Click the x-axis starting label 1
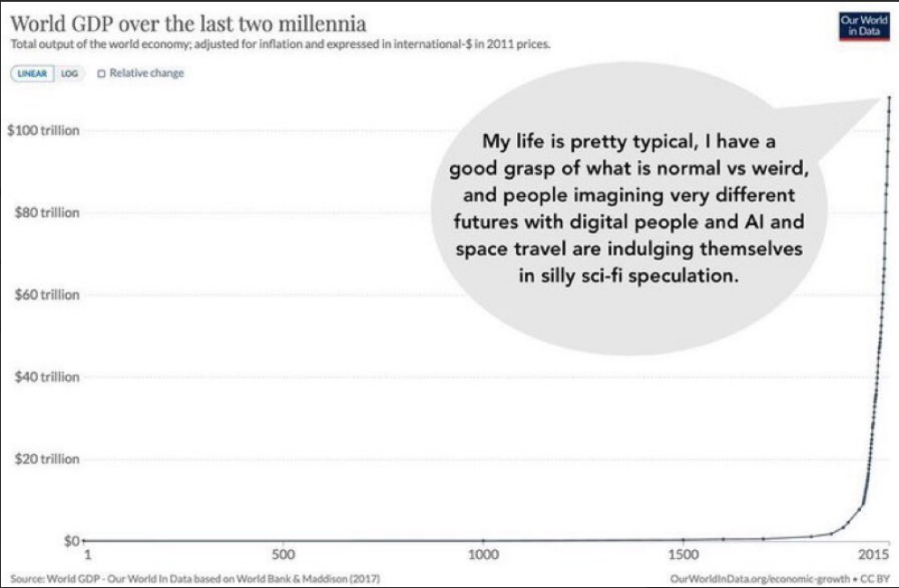Image resolution: width=899 pixels, height=588 pixels. pos(88,555)
